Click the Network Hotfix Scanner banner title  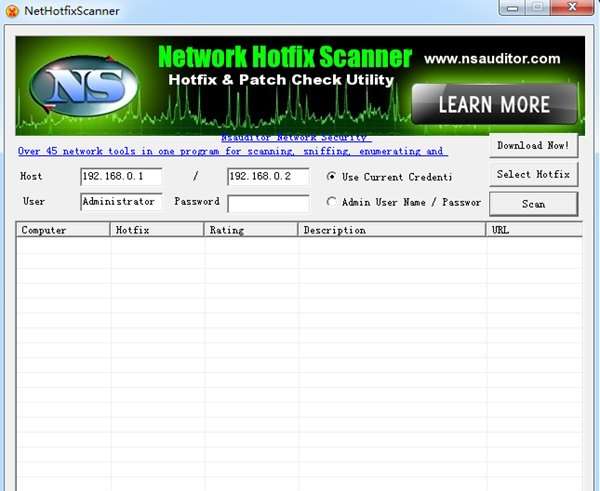point(285,57)
